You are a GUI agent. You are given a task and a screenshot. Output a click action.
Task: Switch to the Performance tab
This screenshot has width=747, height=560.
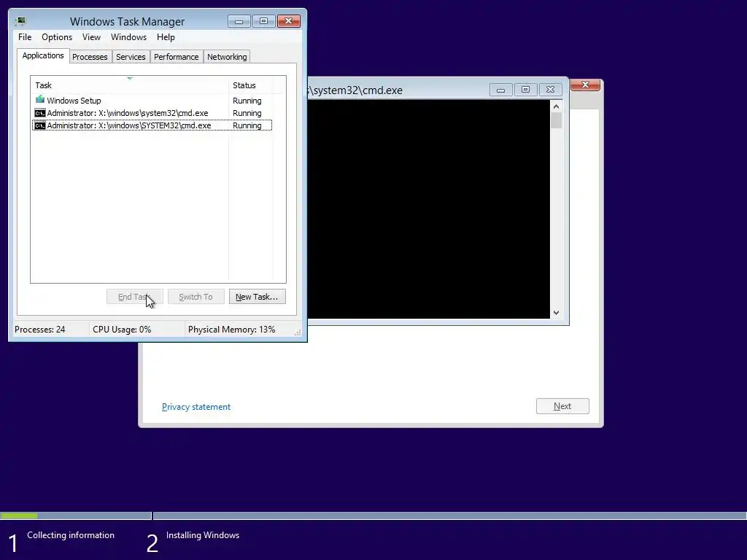tap(177, 57)
